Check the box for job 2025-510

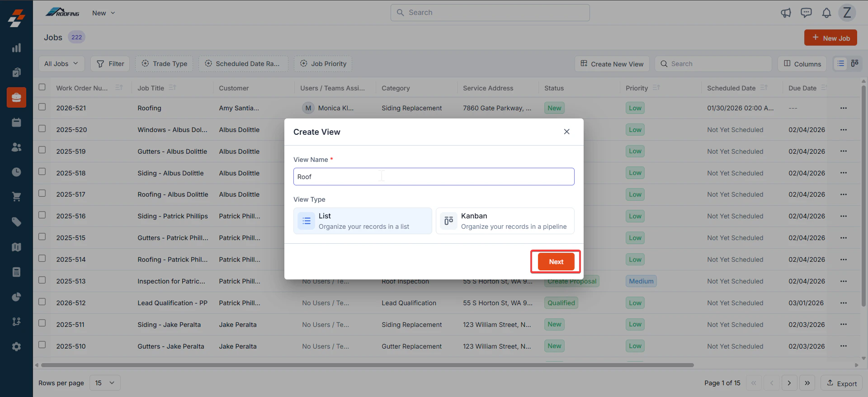pyautogui.click(x=42, y=345)
